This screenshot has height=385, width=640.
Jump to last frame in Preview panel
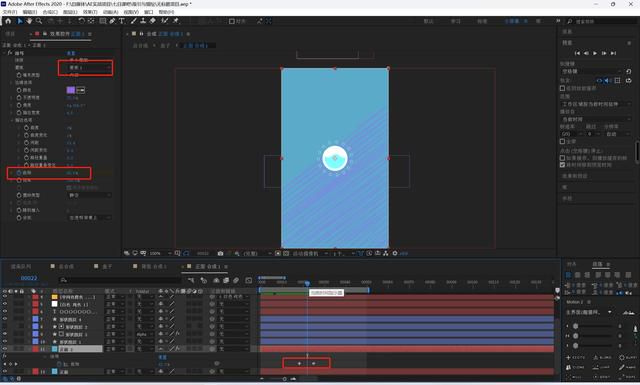click(x=613, y=53)
